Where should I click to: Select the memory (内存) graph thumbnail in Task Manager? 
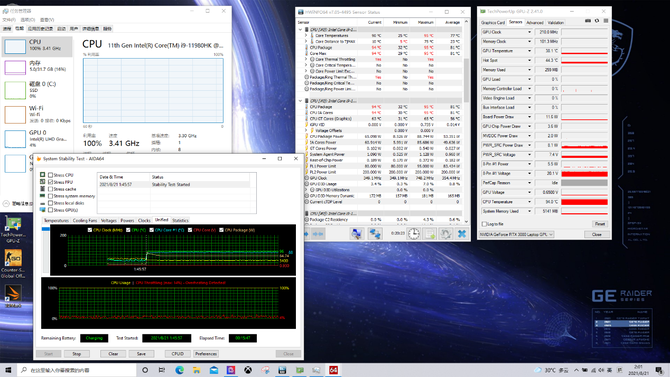click(15, 68)
